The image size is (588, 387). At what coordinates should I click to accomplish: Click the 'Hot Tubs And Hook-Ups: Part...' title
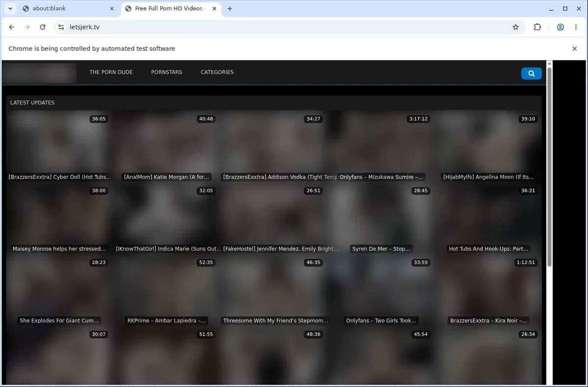point(489,249)
